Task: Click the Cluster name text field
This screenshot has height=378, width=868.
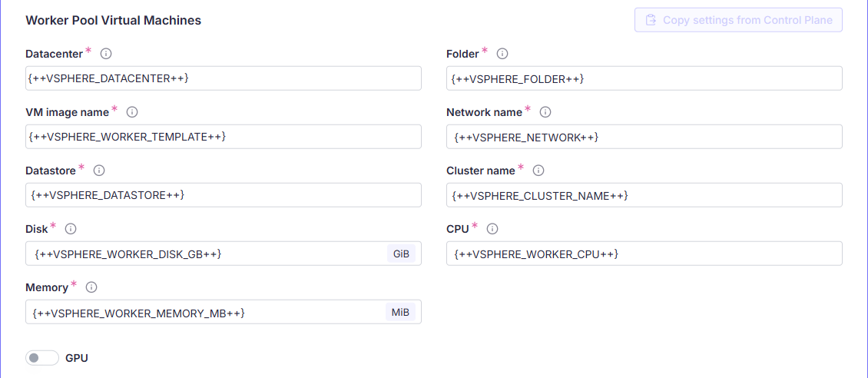Action: (x=644, y=195)
